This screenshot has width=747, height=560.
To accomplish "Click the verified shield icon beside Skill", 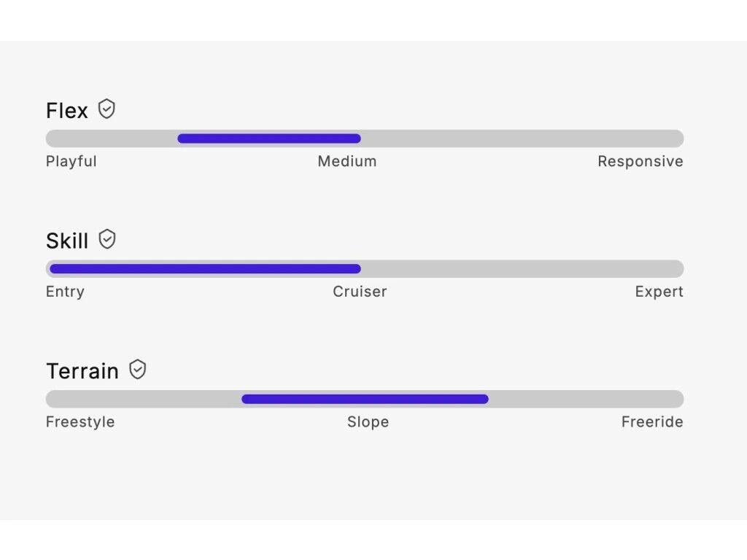I will [107, 239].
